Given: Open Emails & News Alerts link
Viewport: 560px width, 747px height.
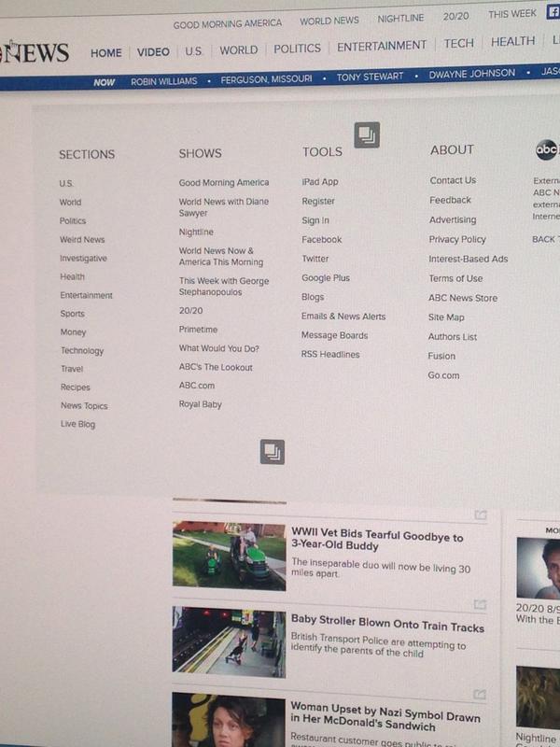Looking at the screenshot, I should tap(343, 317).
